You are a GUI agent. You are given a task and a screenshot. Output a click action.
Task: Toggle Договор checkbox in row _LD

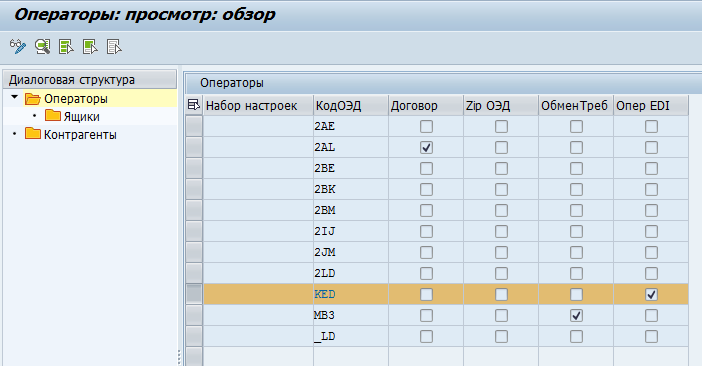(426, 336)
